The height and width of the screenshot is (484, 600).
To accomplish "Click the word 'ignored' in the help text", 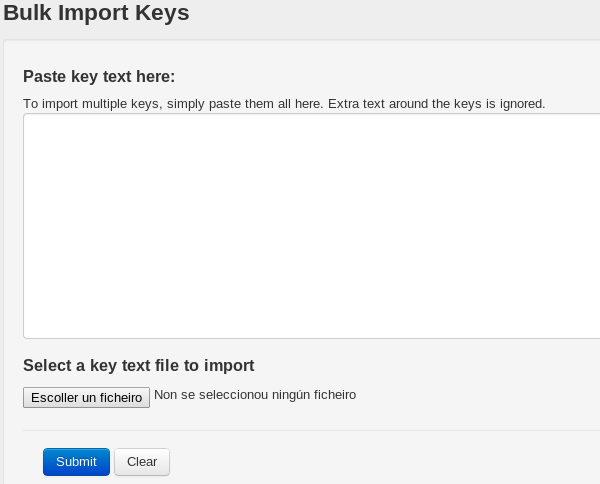I will point(520,104).
